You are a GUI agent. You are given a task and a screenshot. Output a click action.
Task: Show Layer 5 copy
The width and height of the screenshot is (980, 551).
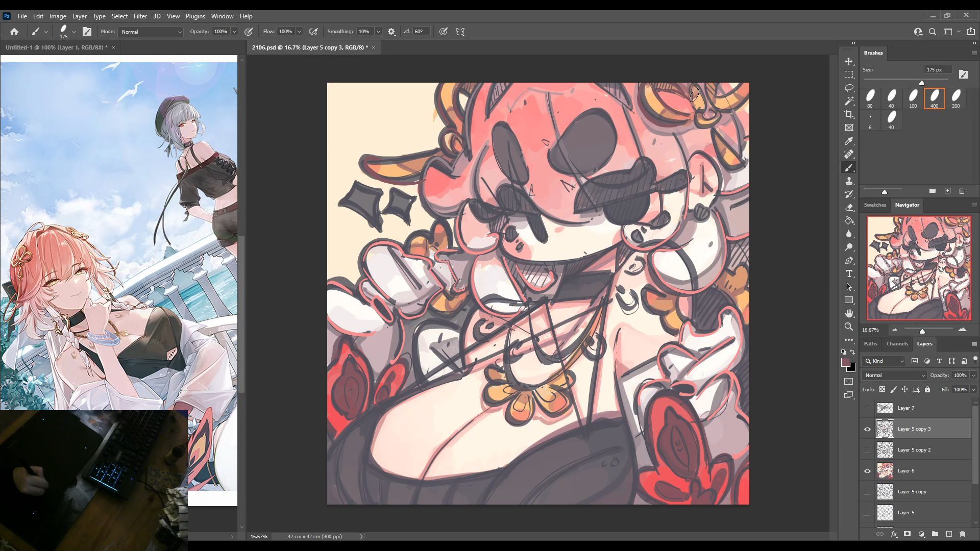point(867,492)
